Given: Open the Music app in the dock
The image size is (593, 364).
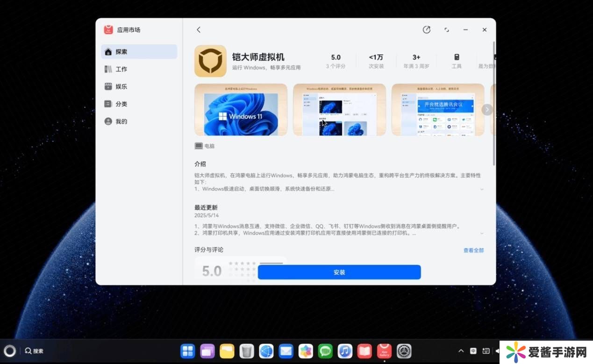Looking at the screenshot, I should (x=345, y=351).
